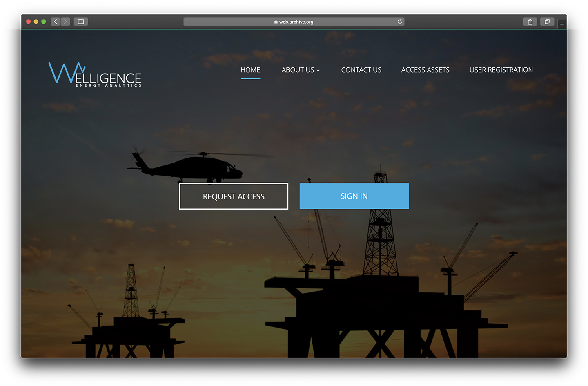Show tab overview icon
The width and height of the screenshot is (588, 386).
547,22
